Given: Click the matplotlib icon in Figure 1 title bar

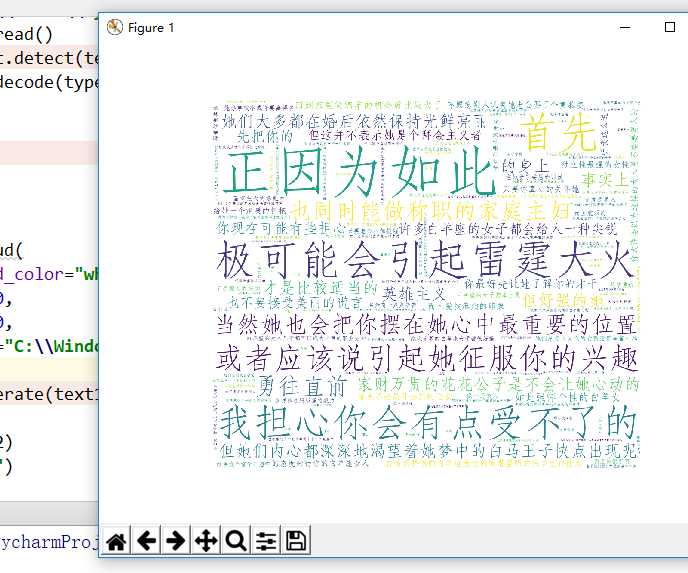Looking at the screenshot, I should [115, 27].
